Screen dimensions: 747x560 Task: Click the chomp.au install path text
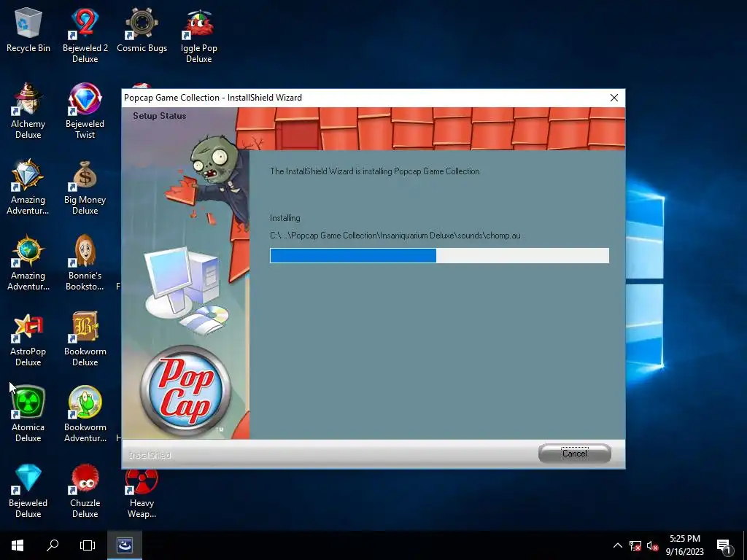(395, 236)
